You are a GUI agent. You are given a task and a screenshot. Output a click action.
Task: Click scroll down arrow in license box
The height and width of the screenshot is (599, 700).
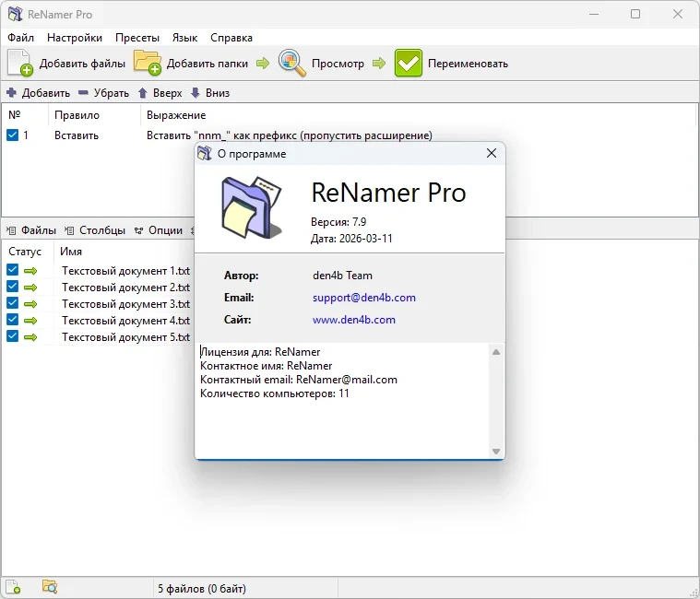(x=496, y=451)
